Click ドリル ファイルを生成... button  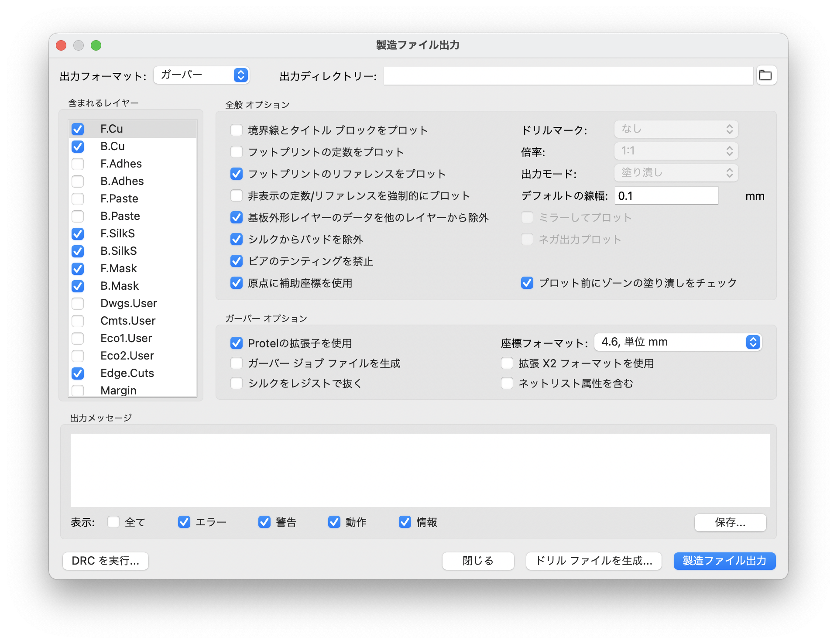coord(593,561)
